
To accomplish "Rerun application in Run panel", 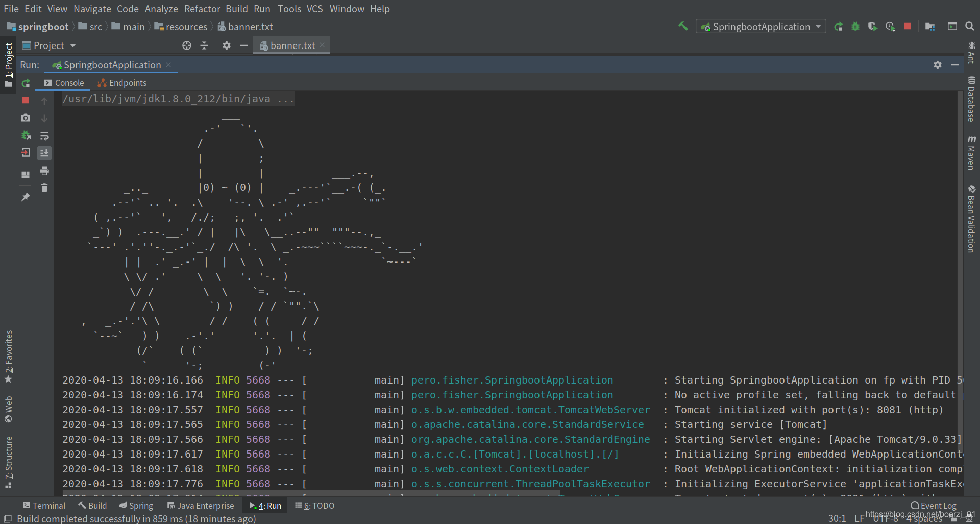I will [26, 83].
